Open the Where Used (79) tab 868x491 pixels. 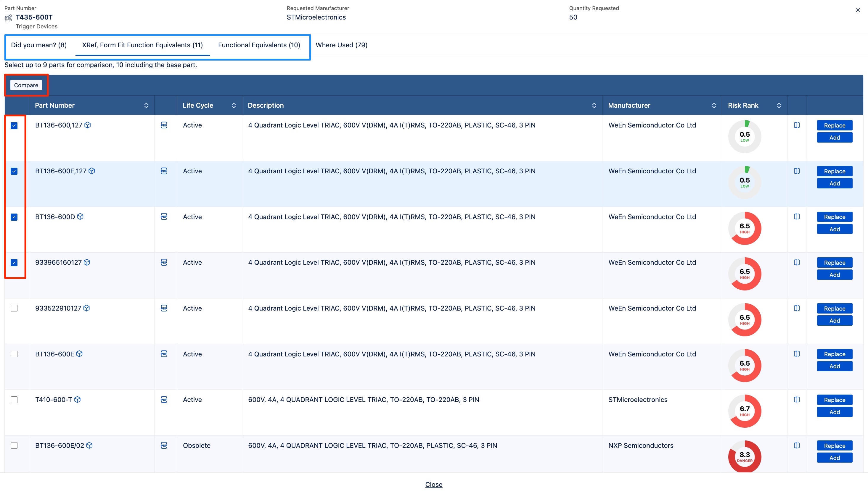pyautogui.click(x=342, y=45)
